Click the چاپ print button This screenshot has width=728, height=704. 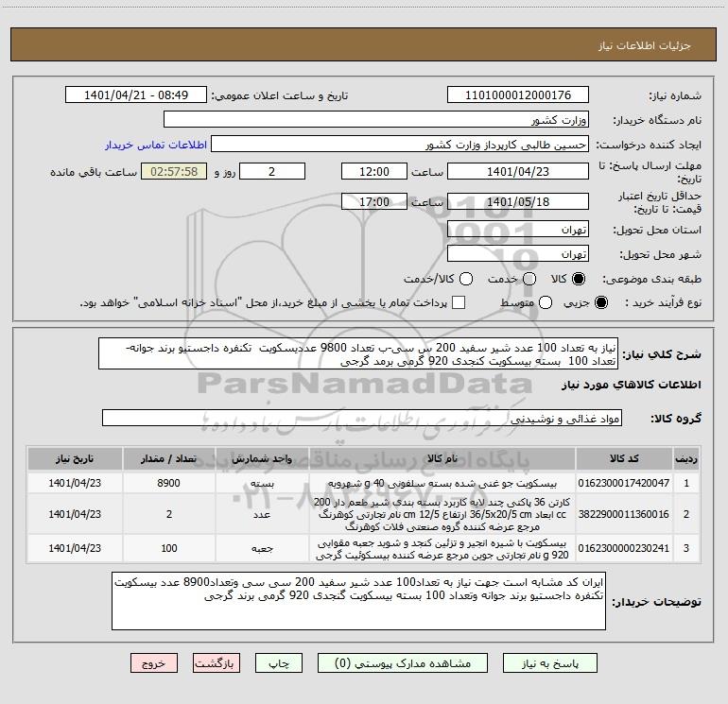coord(279,663)
